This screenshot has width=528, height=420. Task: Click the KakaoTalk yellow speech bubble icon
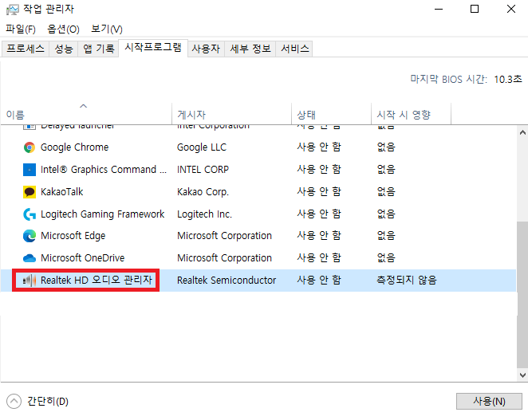(x=30, y=192)
